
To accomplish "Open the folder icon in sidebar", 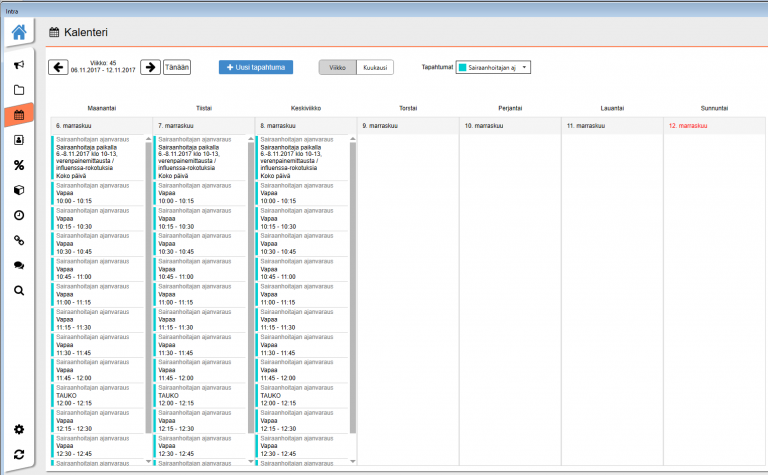I will (x=18, y=90).
